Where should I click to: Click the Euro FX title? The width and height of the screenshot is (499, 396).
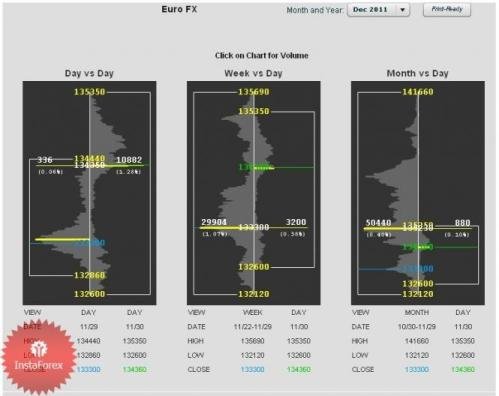click(x=179, y=9)
